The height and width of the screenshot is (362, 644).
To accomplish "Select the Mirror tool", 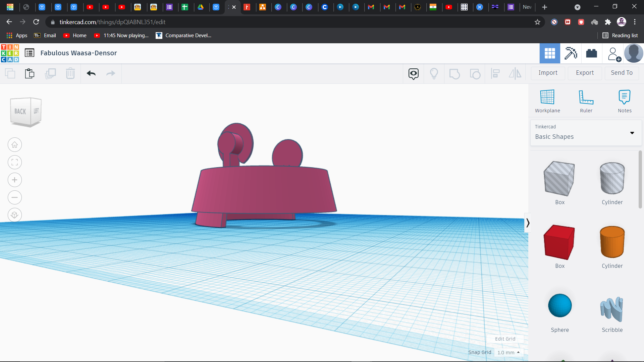I will (515, 73).
